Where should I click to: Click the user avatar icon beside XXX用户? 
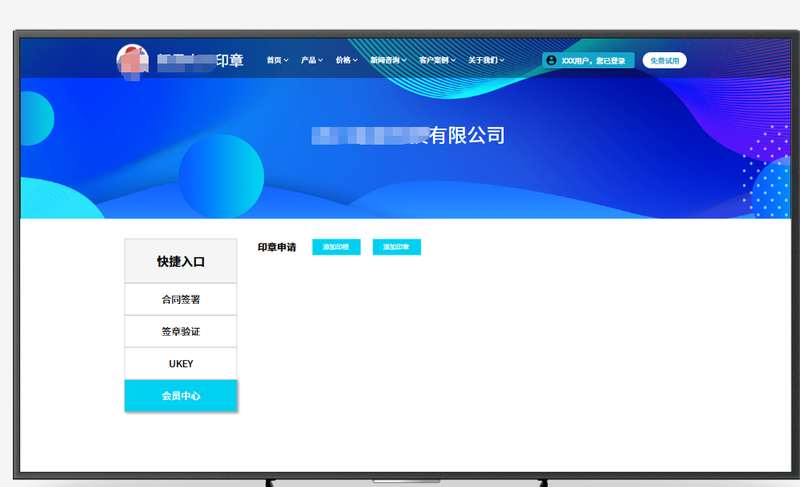click(551, 60)
